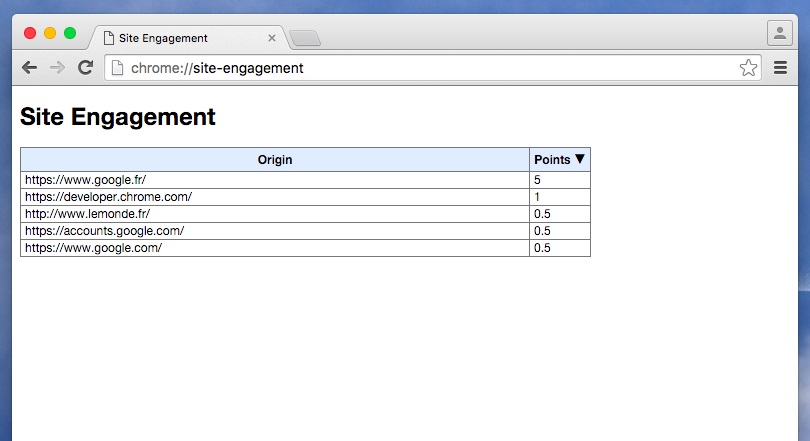Click the 0.5 points for lemonde.fr
The width and height of the screenshot is (810, 441).
(x=559, y=214)
